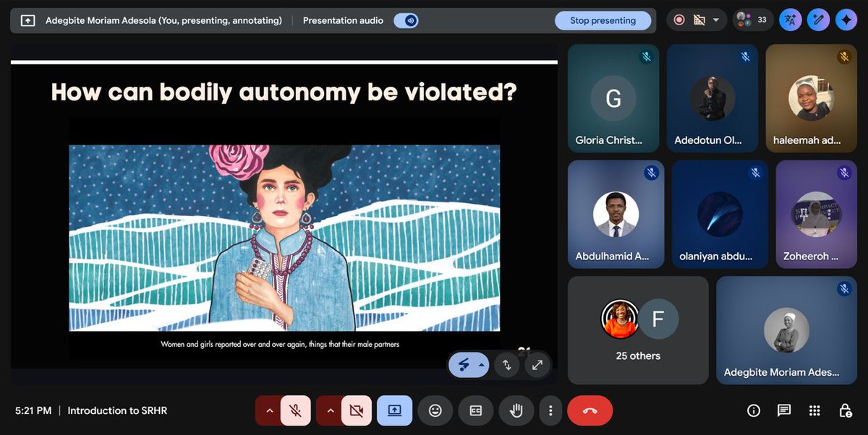Toggle the Presentation audio switch
Viewport: 868px width, 435px height.
[407, 20]
